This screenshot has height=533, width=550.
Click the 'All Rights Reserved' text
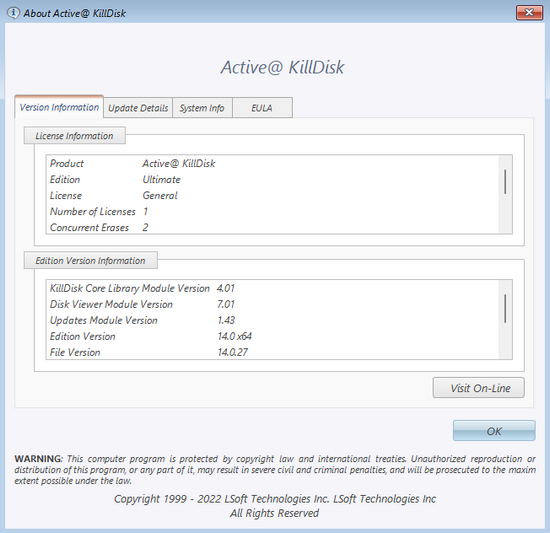coord(274,513)
